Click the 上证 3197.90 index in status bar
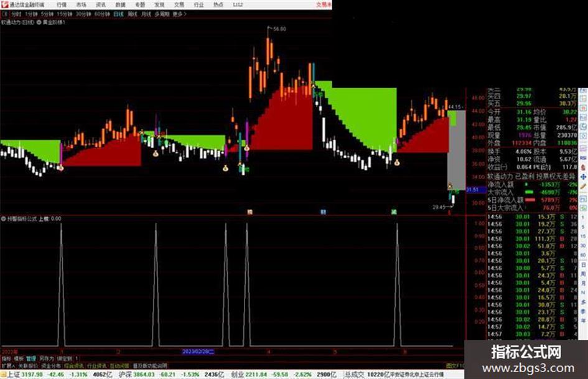Screen dimensions: 588x379 (25, 375)
